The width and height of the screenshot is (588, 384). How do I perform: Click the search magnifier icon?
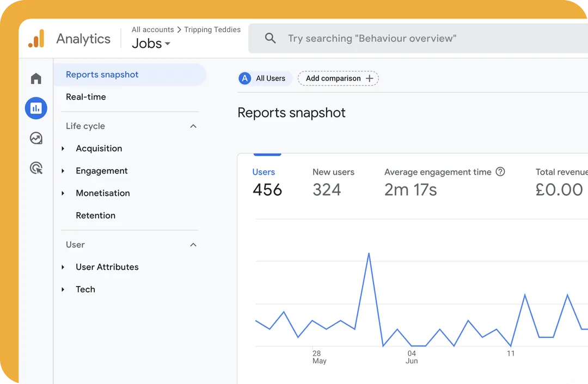tap(270, 38)
